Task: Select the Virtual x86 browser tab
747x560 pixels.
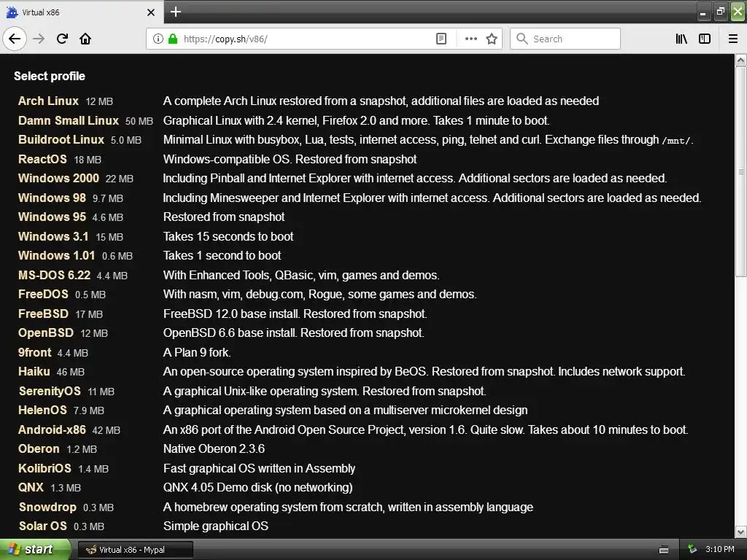Action: tap(82, 12)
